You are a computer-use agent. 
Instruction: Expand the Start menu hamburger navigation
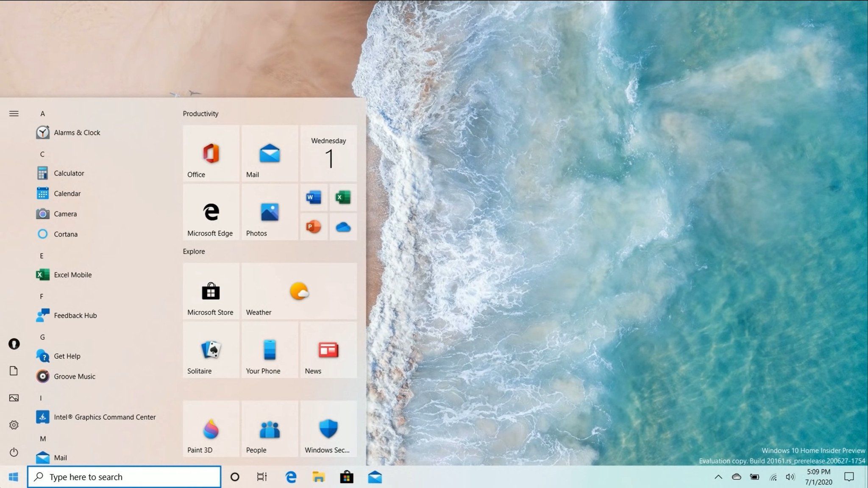click(14, 114)
